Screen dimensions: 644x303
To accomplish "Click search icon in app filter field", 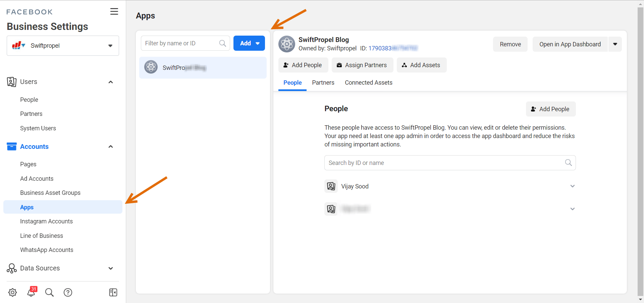I will pyautogui.click(x=222, y=43).
